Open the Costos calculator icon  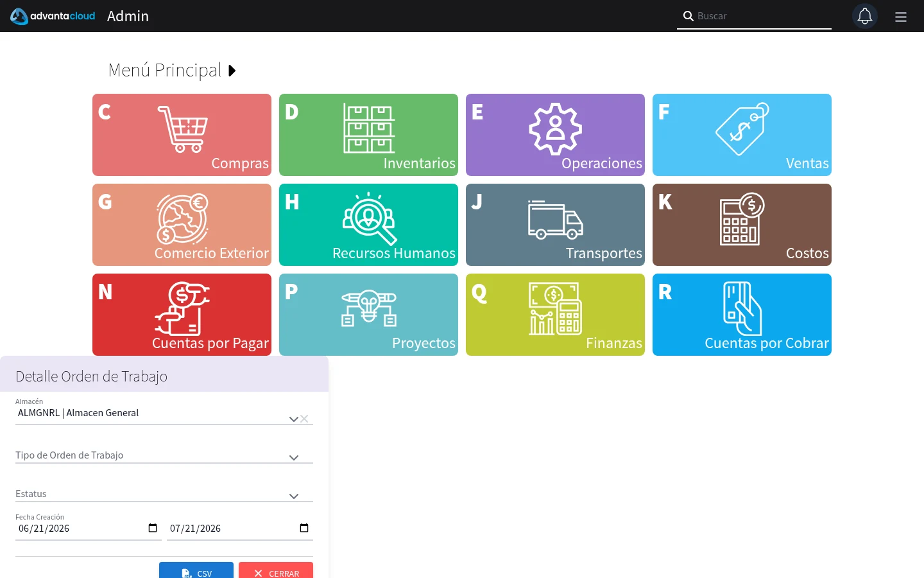[x=742, y=218]
